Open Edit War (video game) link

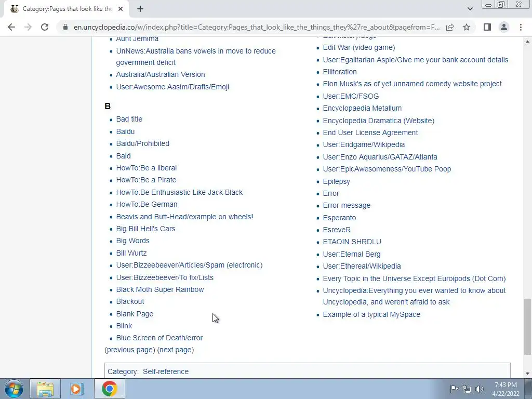(358, 47)
